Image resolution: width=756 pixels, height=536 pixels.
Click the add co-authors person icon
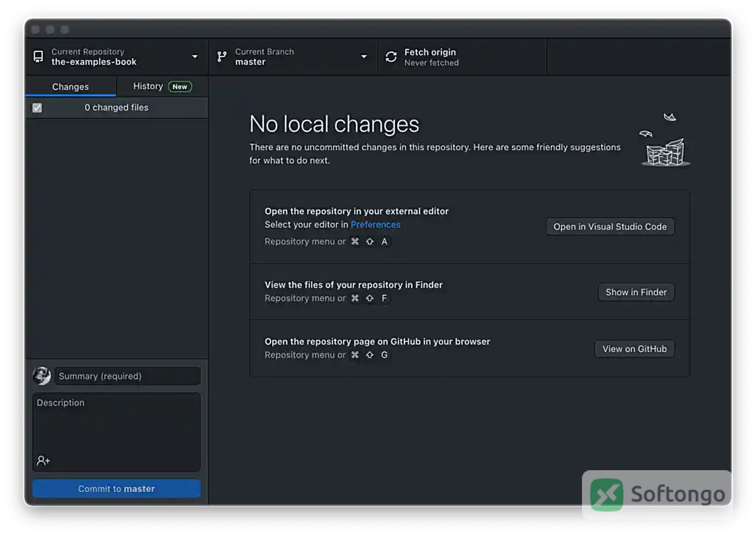tap(43, 460)
